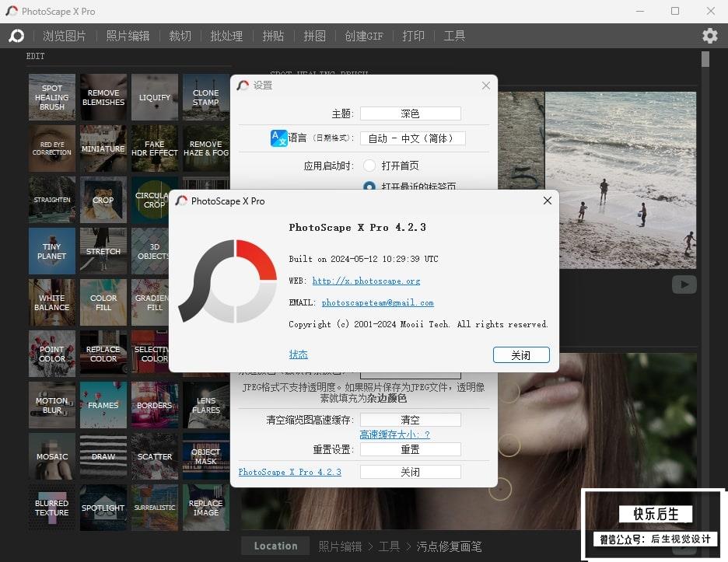Select the Draw tile
728x562 pixels.
103,456
